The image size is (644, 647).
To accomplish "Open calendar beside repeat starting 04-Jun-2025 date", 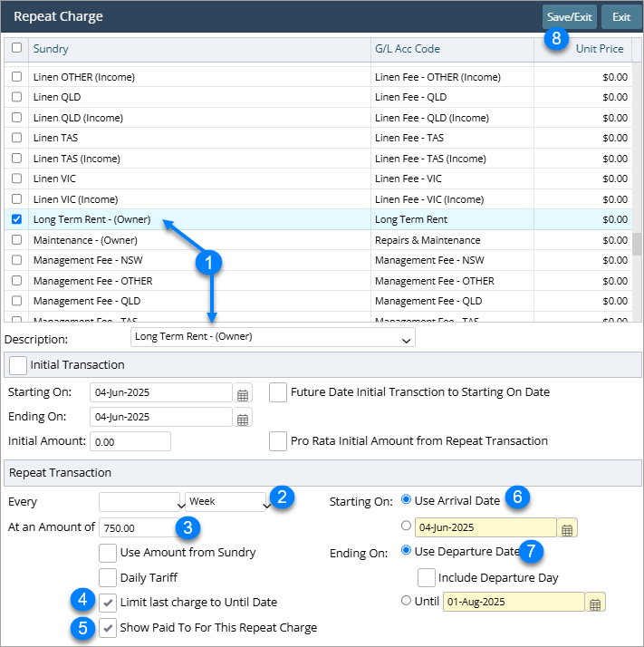I will [x=567, y=528].
